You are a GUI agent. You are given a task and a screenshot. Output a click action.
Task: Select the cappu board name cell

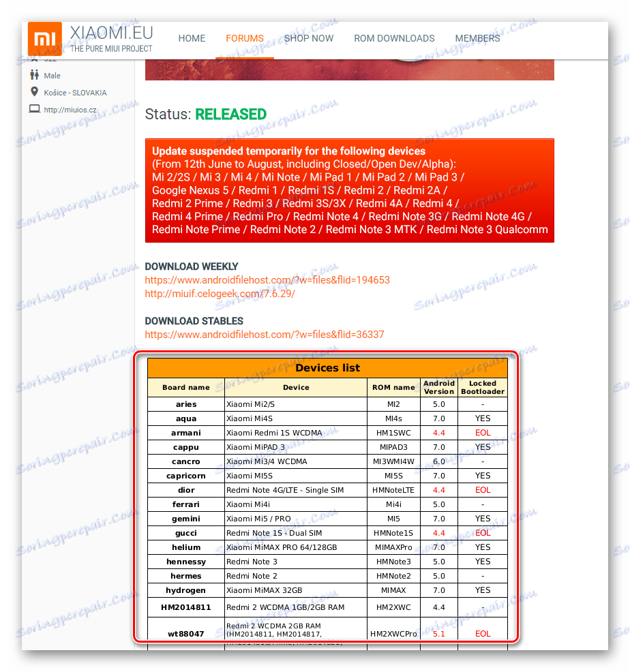(185, 447)
